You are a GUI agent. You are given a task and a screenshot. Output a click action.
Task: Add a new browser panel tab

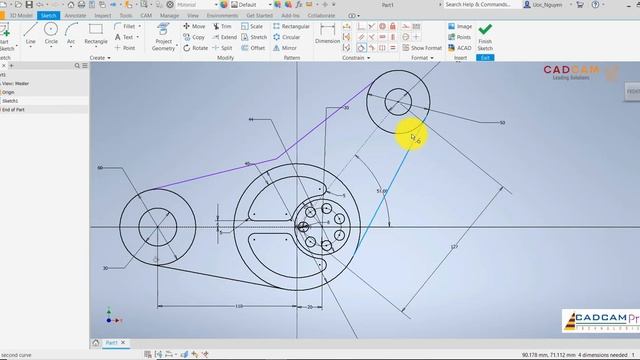click(x=11, y=65)
